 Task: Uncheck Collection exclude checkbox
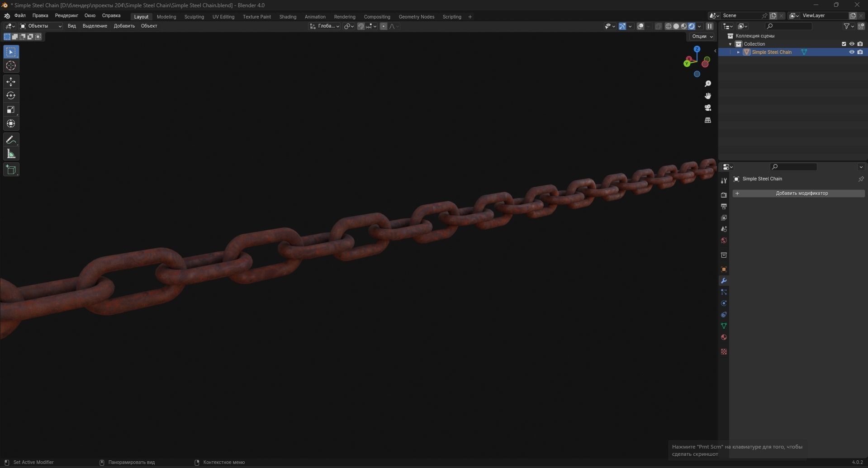844,44
